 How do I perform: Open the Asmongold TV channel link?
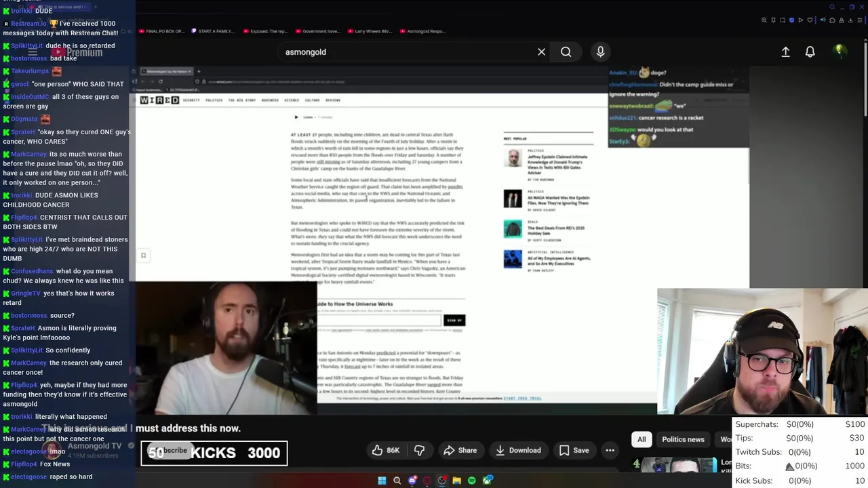(x=94, y=446)
